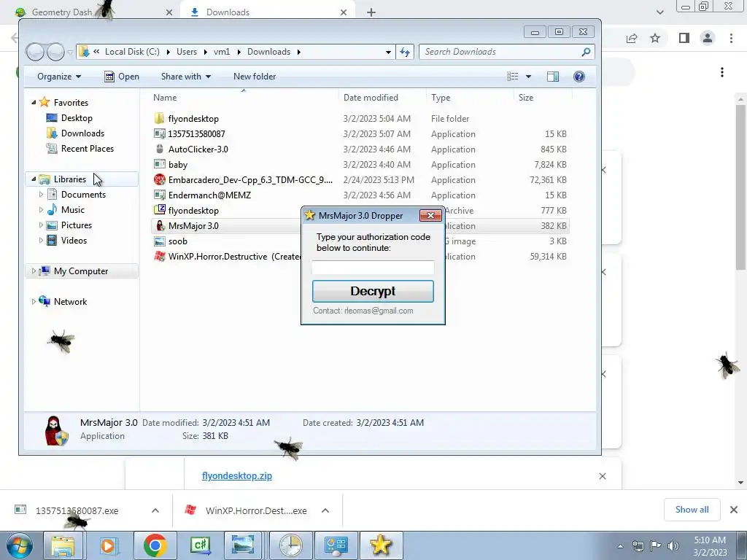Open the Chrome profile icon
This screenshot has width=747, height=560.
(708, 38)
